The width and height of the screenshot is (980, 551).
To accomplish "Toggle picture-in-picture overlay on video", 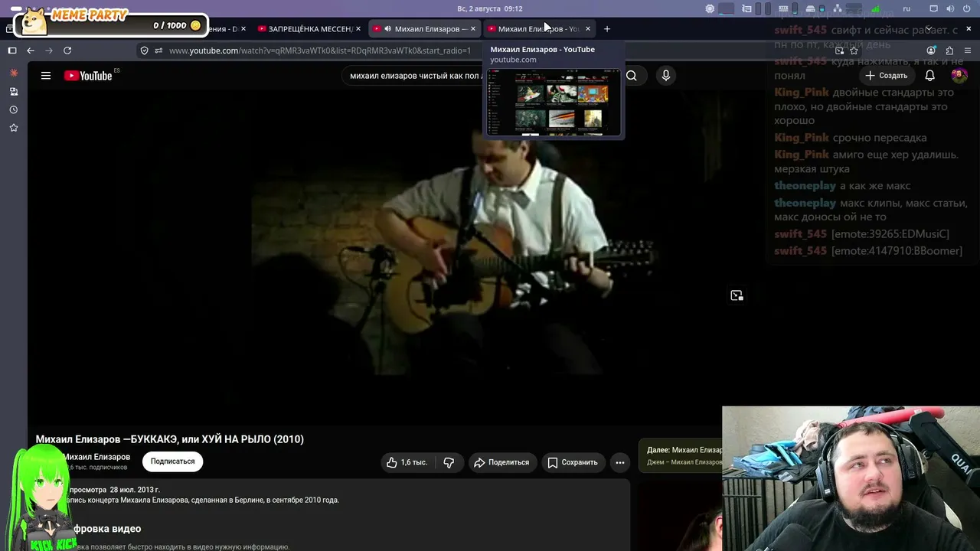I will point(737,295).
